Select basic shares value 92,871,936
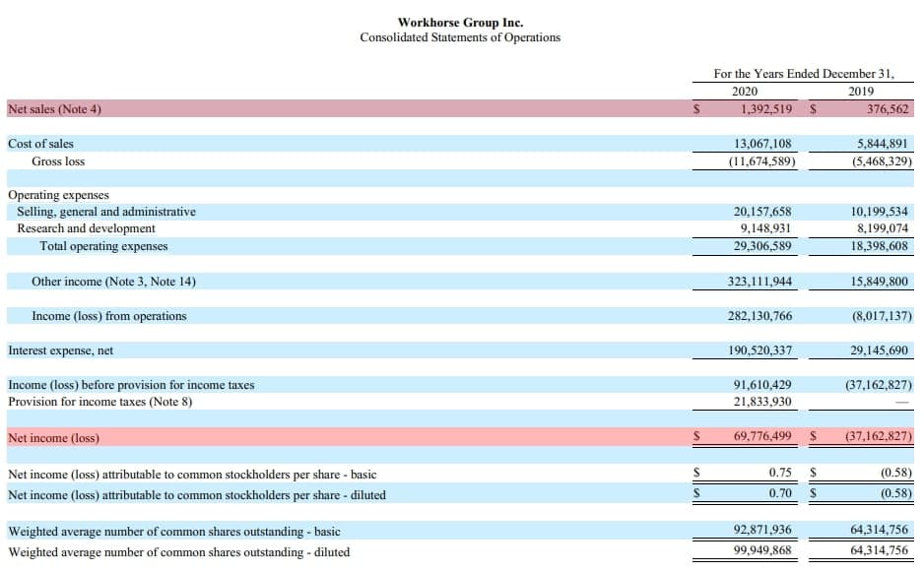Screen dimensions: 924x573 pos(762,530)
